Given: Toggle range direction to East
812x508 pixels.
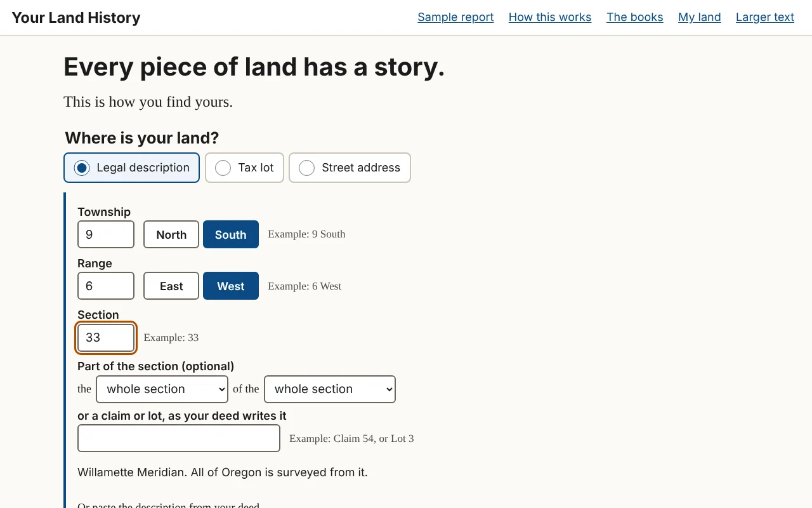Looking at the screenshot, I should [171, 286].
